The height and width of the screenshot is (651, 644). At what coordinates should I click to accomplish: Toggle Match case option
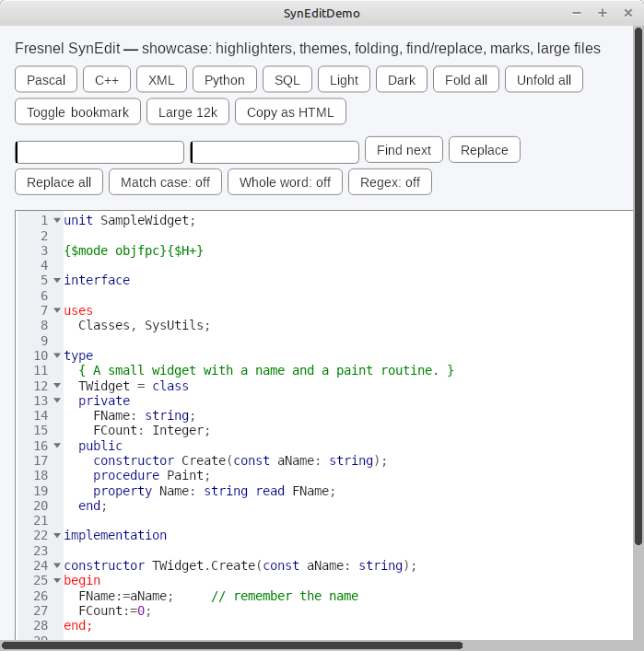click(x=165, y=181)
